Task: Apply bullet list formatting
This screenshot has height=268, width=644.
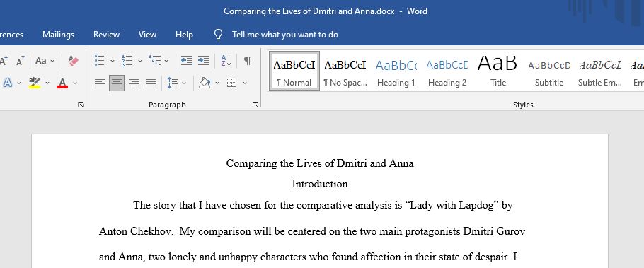Action: tap(99, 61)
